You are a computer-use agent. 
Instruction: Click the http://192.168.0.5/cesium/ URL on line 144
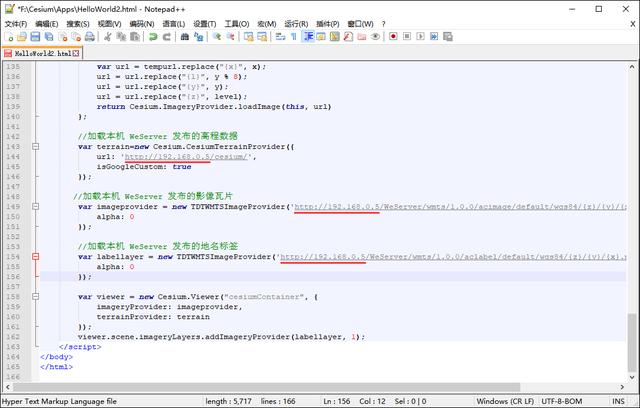tap(186, 157)
